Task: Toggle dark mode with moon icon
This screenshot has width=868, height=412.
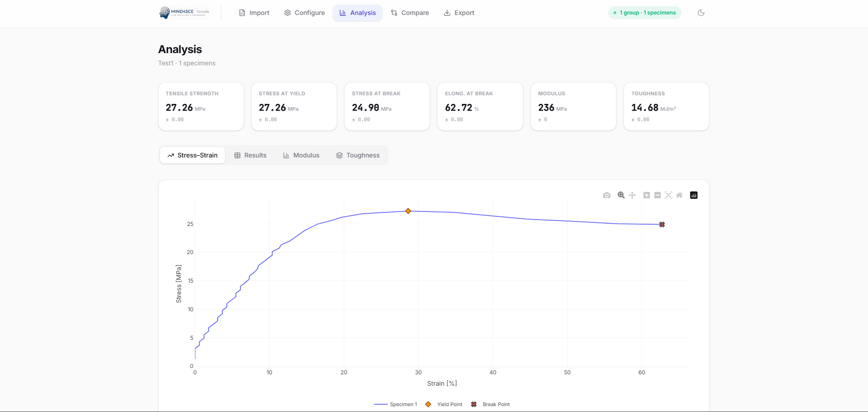Action: tap(701, 13)
